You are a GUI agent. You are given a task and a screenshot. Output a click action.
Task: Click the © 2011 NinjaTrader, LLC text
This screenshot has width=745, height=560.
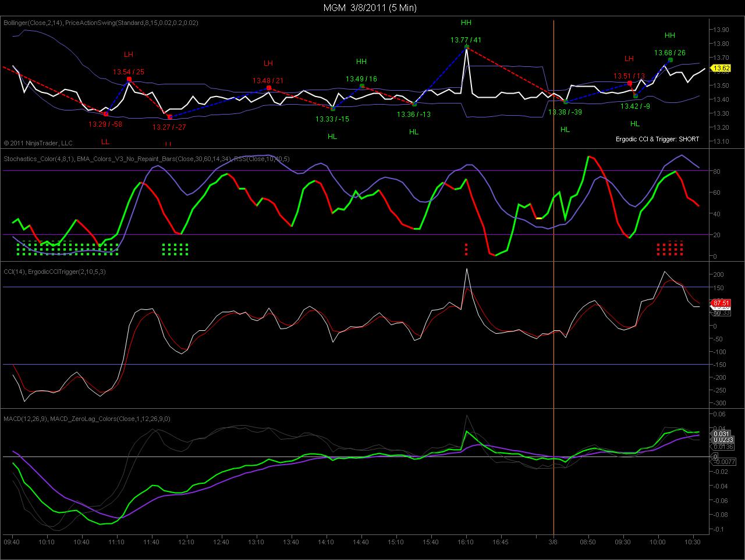click(x=38, y=142)
